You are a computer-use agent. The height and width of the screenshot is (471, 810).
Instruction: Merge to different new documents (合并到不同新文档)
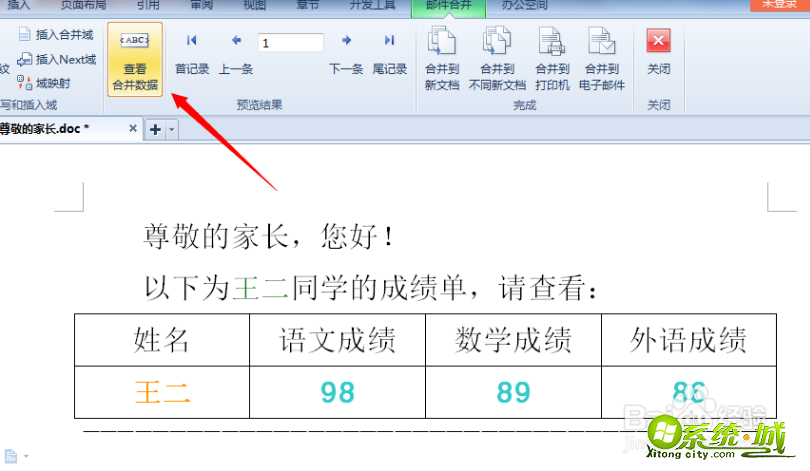[x=497, y=59]
